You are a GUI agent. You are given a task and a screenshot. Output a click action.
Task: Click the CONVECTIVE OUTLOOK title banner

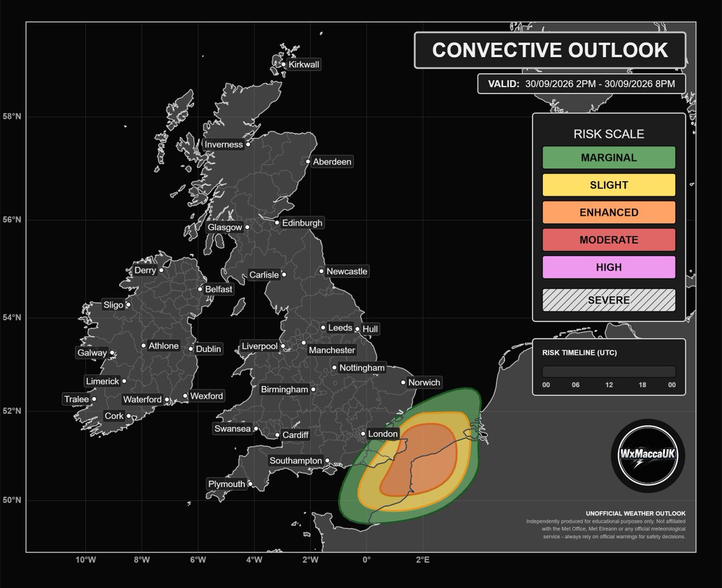point(550,50)
